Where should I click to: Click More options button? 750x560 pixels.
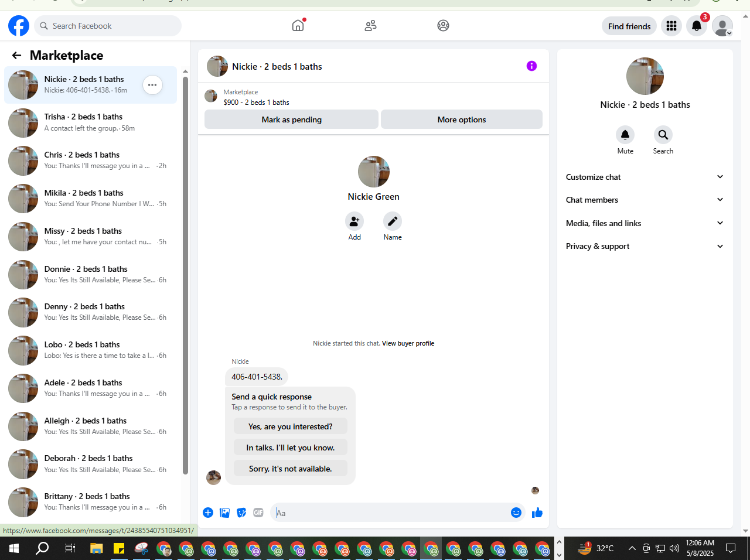[462, 119]
